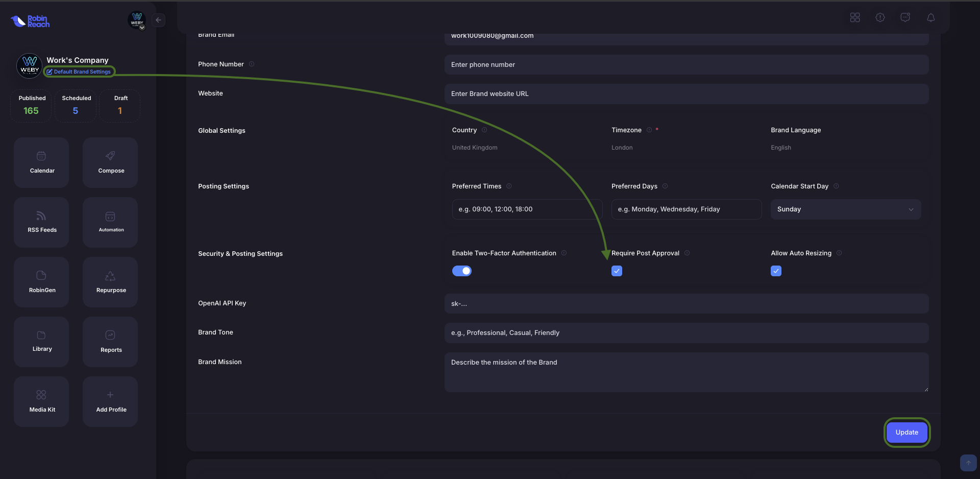Click the Brand Mission text area
Screen dimensions: 980x479
point(687,372)
